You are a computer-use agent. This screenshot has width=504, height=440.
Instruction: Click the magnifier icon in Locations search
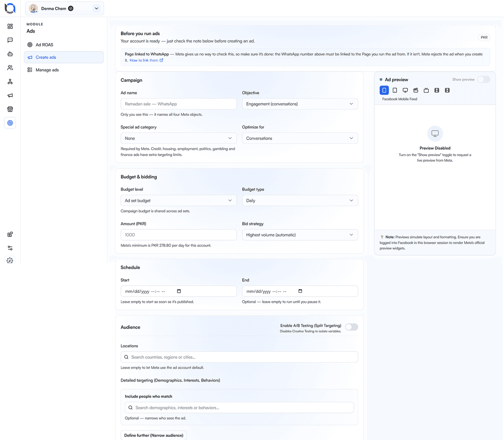coord(126,357)
